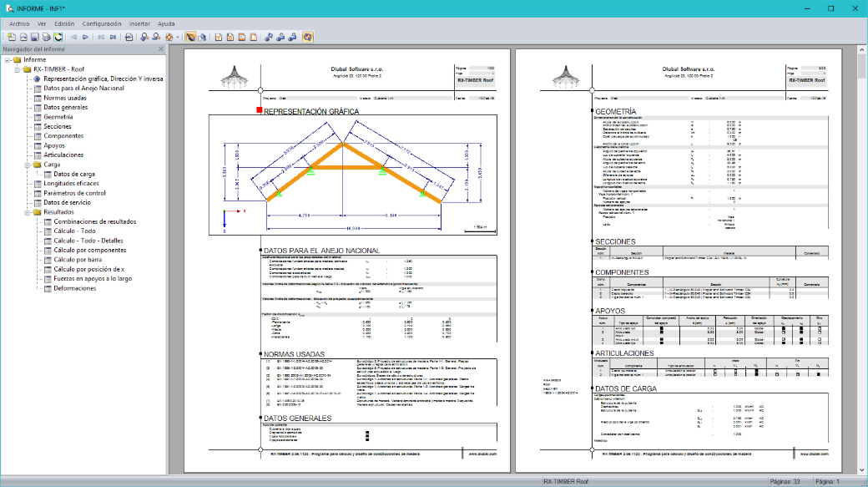This screenshot has height=487, width=868.
Task: Click the orange fit-view crosshair icon
Action: pyautogui.click(x=169, y=37)
